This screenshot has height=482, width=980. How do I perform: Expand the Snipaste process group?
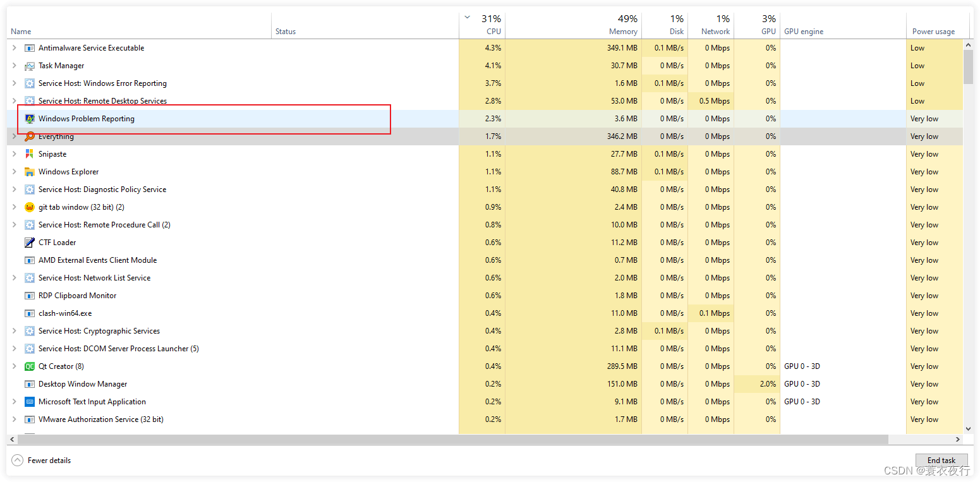[15, 154]
